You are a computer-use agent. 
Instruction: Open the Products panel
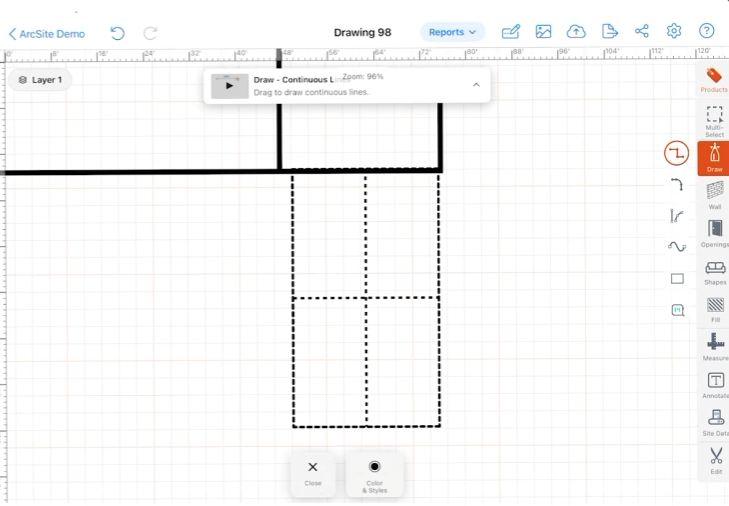tap(714, 80)
